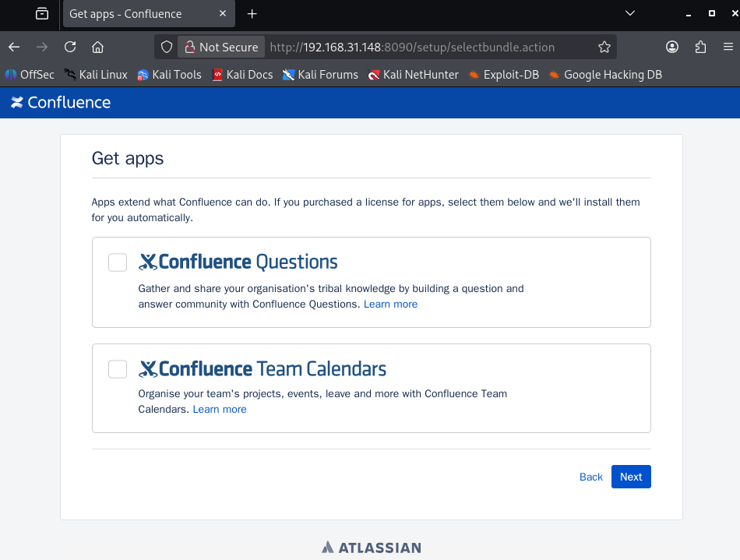
Task: Enable the Confluence Questions checkbox
Action: 117,262
